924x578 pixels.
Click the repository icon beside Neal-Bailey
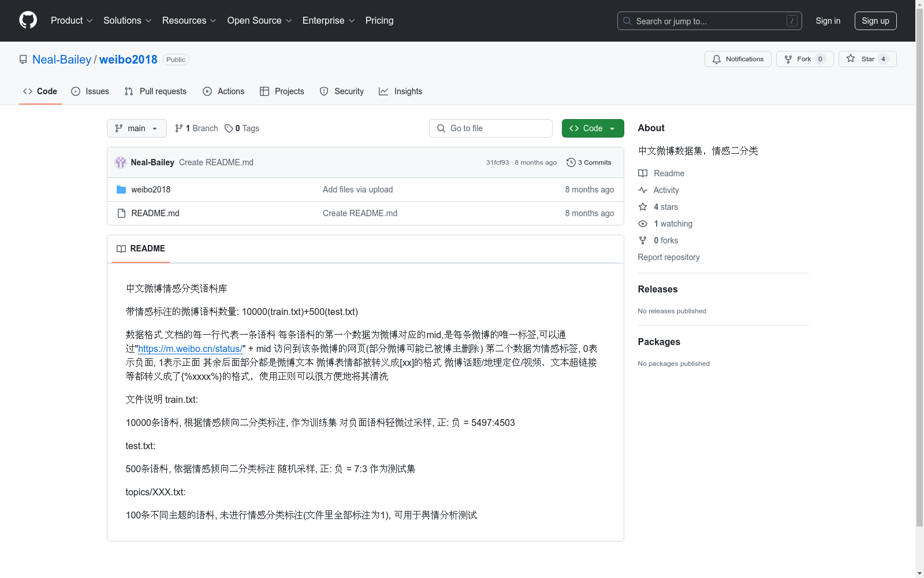23,60
